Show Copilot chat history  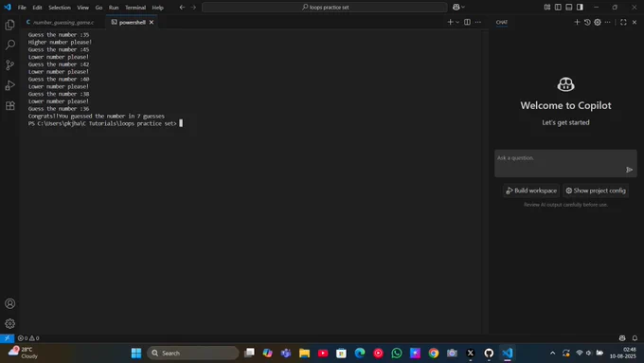click(x=587, y=22)
